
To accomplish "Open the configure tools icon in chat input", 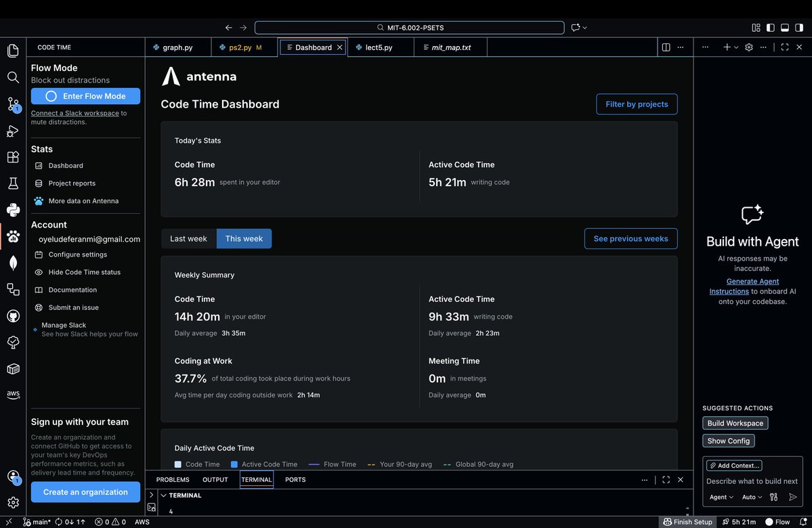I will (x=773, y=497).
